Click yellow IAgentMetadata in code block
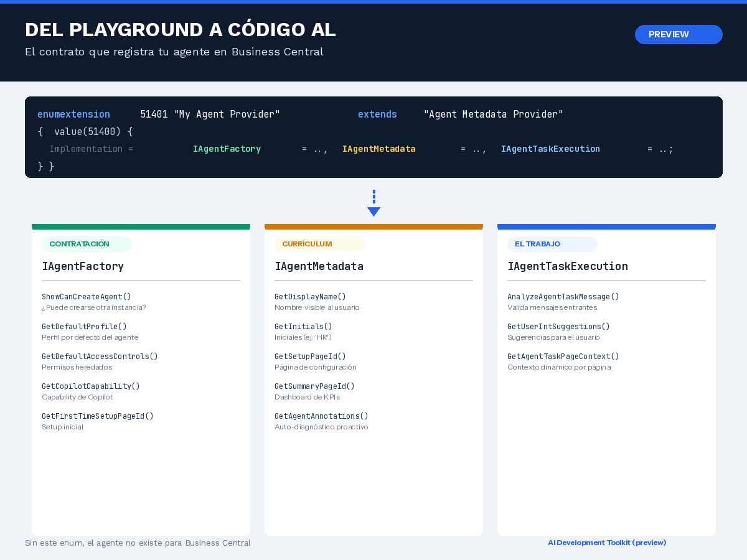This screenshot has height=560, width=747. click(x=378, y=149)
